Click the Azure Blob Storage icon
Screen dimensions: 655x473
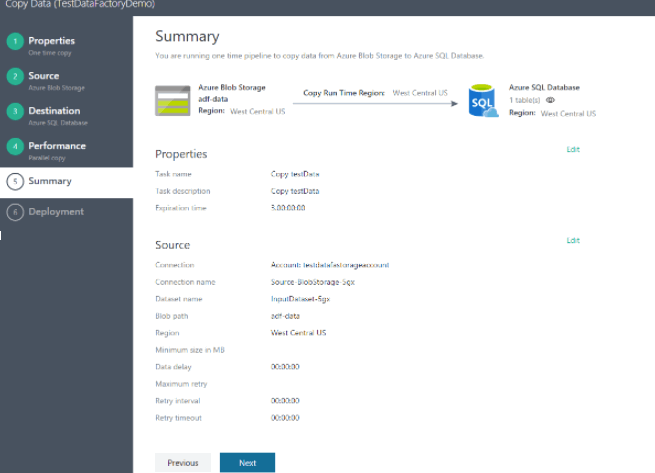point(173,101)
